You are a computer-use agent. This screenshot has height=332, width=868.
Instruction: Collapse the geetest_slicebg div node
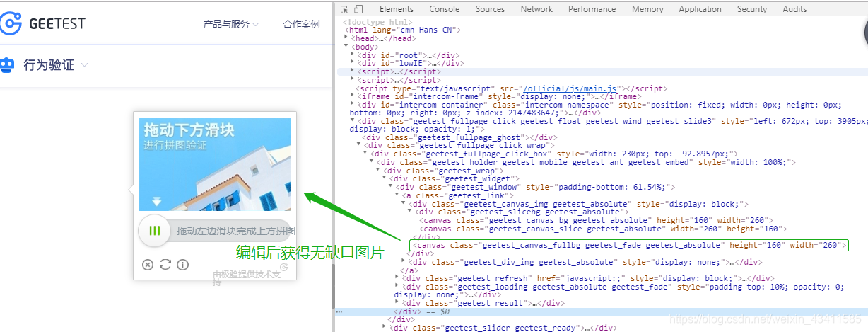[410, 211]
